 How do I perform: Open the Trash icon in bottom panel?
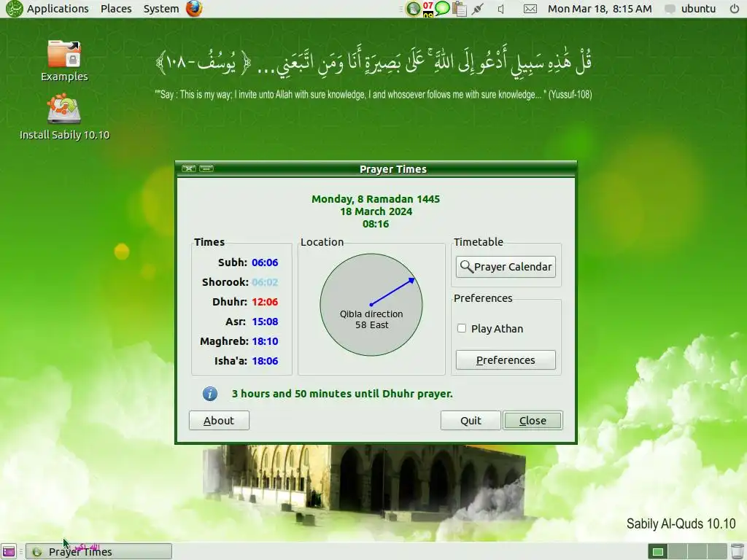click(737, 551)
